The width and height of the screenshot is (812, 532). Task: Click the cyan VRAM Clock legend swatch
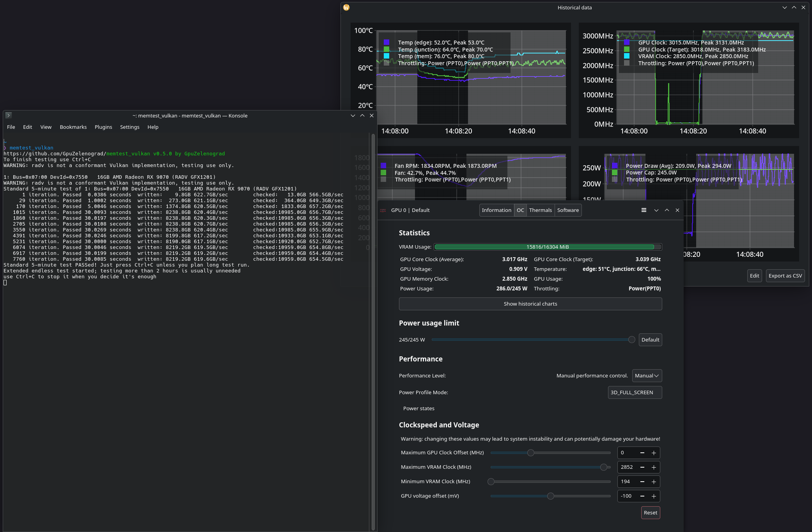(627, 56)
